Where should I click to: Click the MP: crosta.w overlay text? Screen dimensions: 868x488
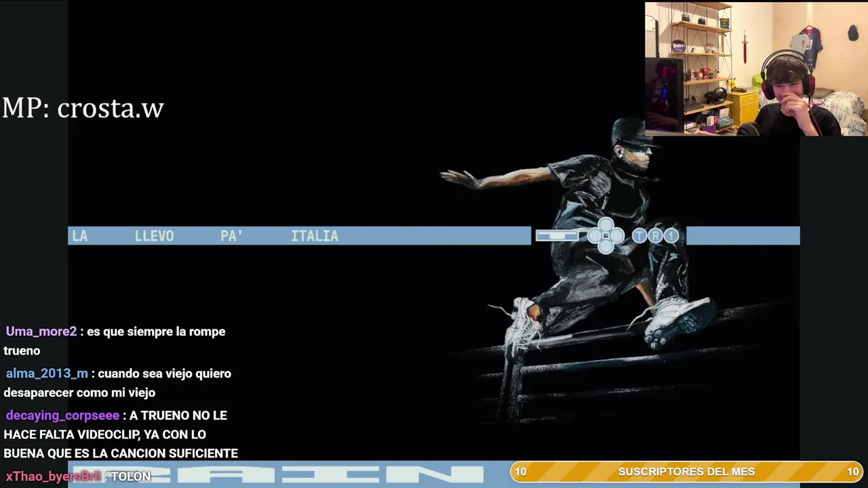(x=83, y=108)
